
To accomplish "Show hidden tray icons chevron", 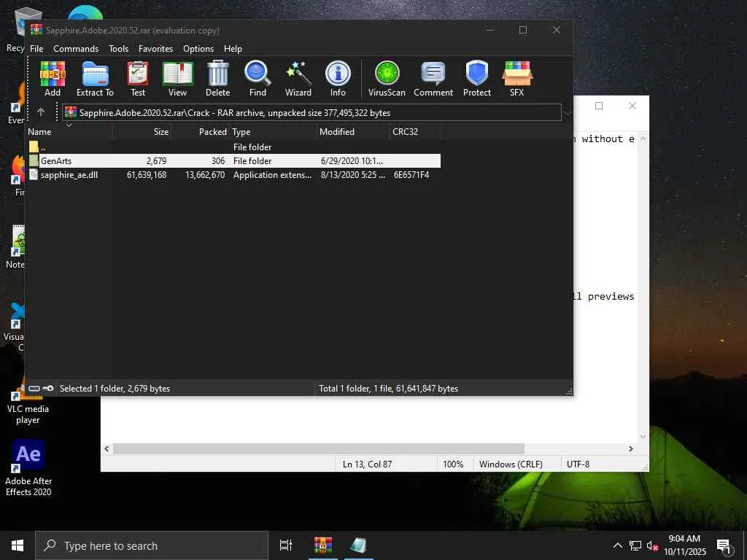I will click(617, 545).
